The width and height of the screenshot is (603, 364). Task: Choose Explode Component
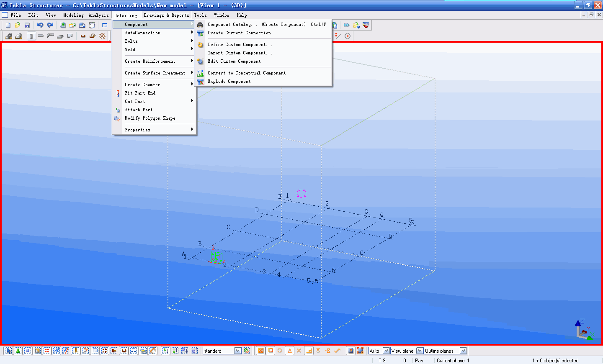[x=264, y=81]
